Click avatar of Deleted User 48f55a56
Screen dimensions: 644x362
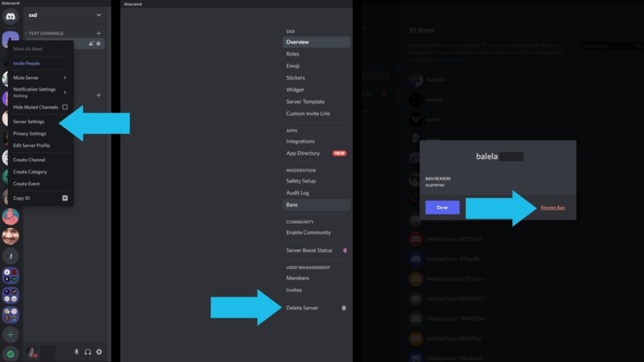416,239
